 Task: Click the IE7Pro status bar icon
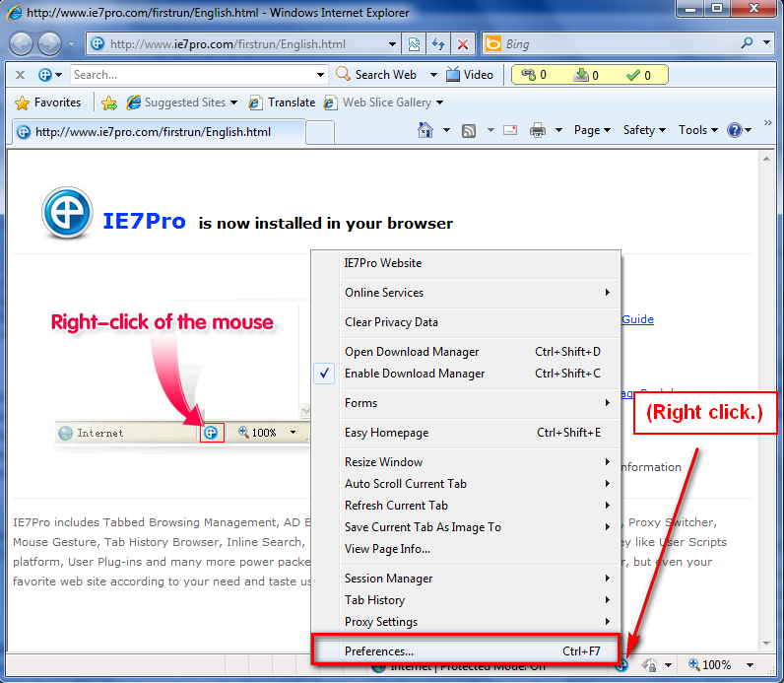coord(621,666)
